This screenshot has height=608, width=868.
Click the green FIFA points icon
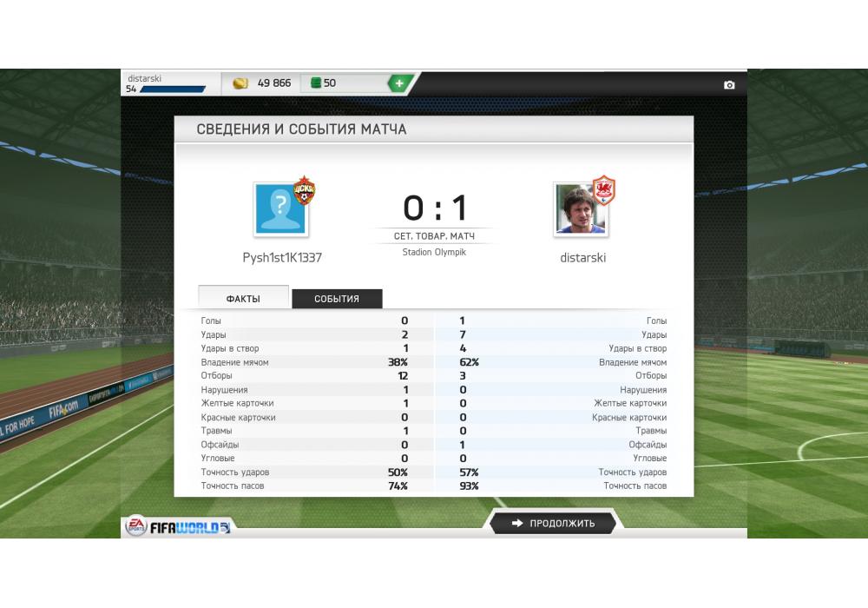[316, 83]
